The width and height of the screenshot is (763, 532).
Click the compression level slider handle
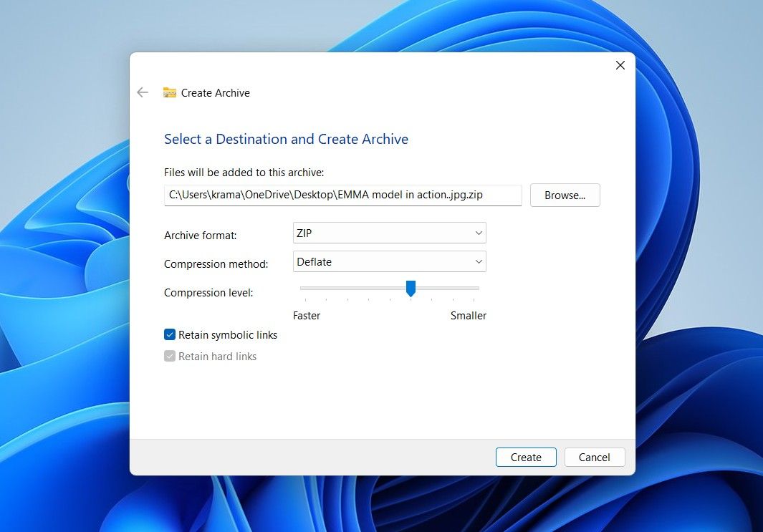pos(411,289)
